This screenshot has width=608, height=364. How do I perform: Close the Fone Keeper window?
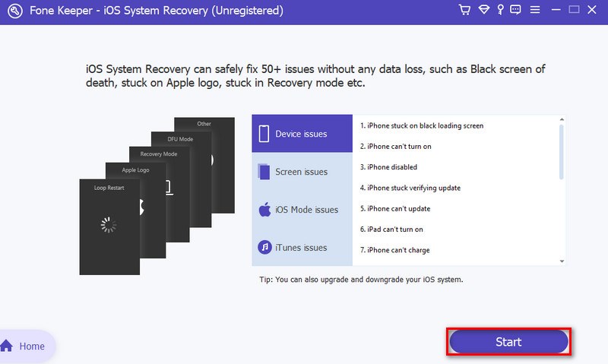592,9
